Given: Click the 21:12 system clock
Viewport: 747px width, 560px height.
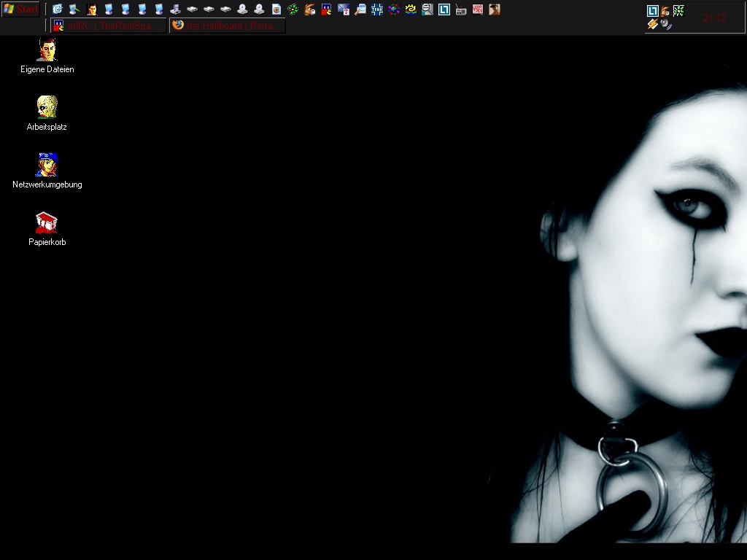Looking at the screenshot, I should [714, 17].
